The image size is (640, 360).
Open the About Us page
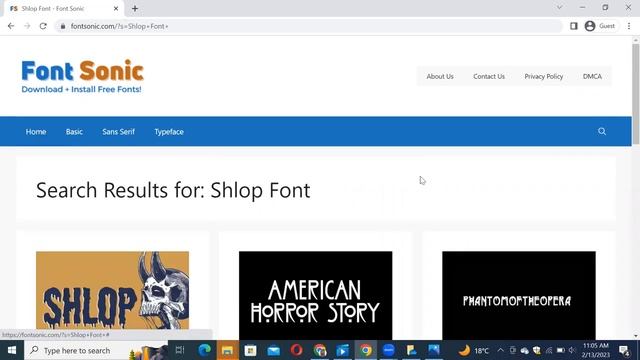click(440, 76)
